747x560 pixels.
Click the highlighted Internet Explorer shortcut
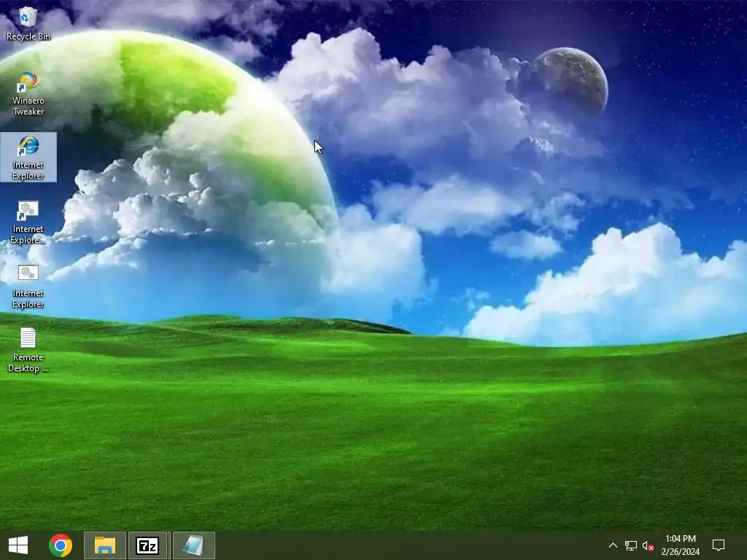(x=28, y=157)
